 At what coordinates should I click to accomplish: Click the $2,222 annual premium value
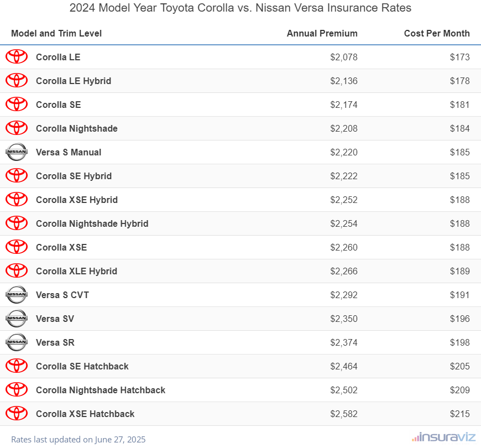pos(344,176)
